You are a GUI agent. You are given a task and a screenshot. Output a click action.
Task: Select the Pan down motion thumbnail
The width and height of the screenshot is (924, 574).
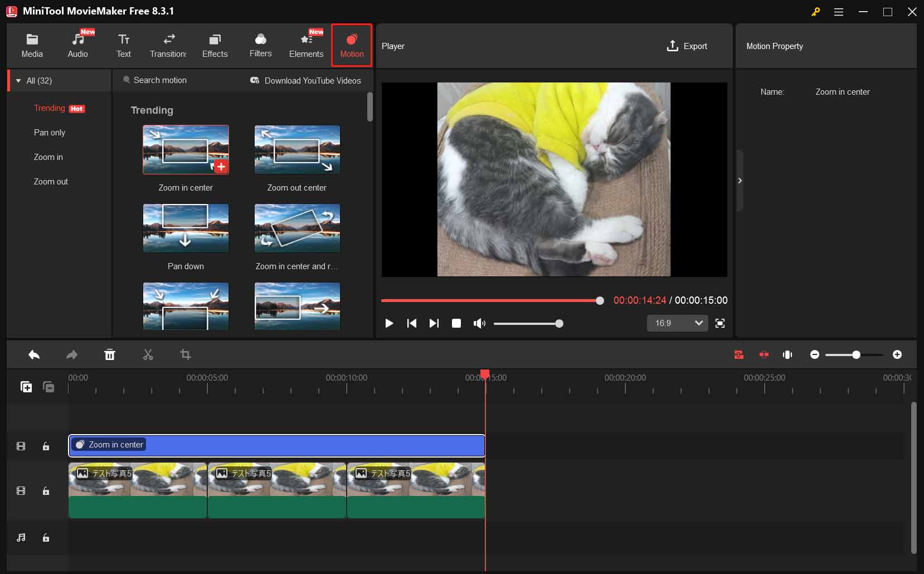(x=186, y=228)
